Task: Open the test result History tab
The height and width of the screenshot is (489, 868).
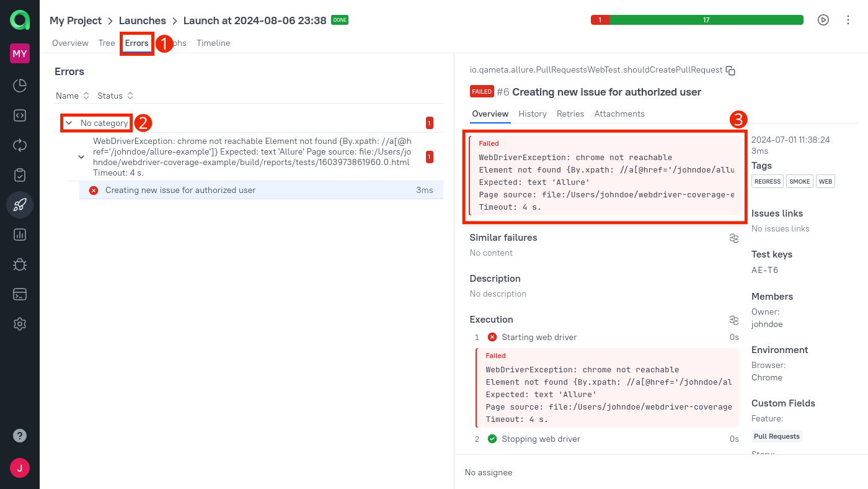Action: pyautogui.click(x=533, y=114)
